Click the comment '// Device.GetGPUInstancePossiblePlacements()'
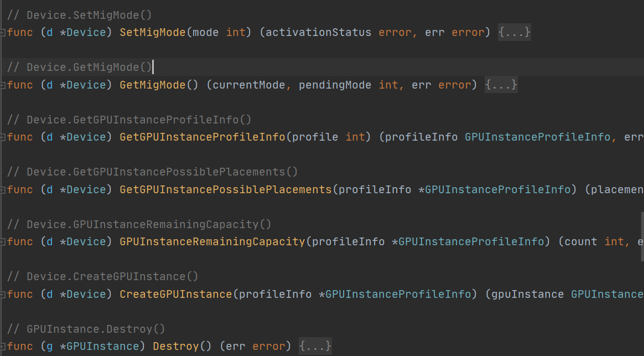The image size is (644, 356). click(x=152, y=172)
